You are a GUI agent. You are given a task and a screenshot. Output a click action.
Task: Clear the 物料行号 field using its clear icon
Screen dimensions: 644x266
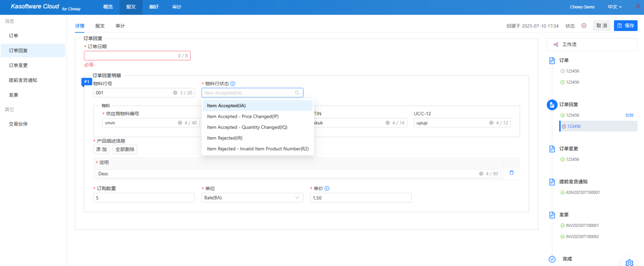pyautogui.click(x=175, y=93)
